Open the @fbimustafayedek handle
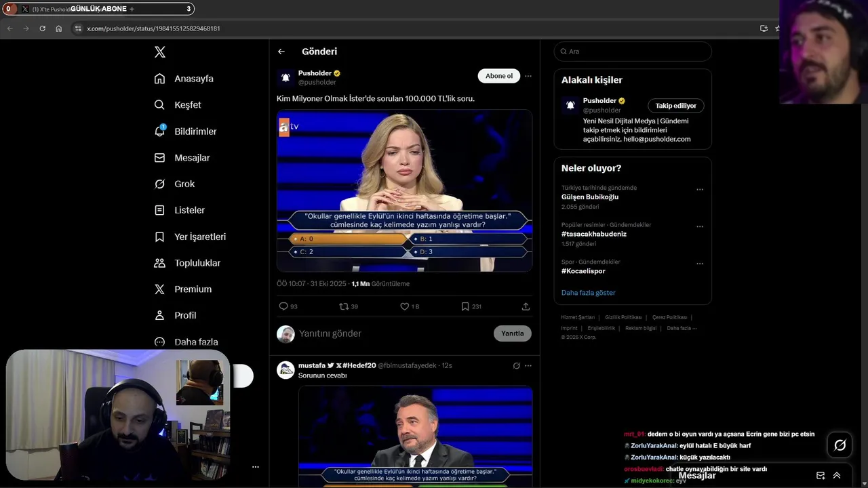This screenshot has height=488, width=868. click(407, 365)
